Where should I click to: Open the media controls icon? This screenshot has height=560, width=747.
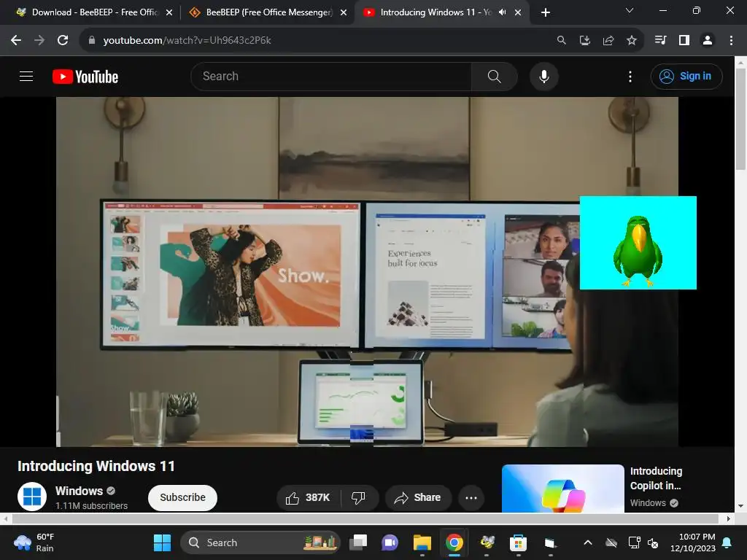(660, 40)
